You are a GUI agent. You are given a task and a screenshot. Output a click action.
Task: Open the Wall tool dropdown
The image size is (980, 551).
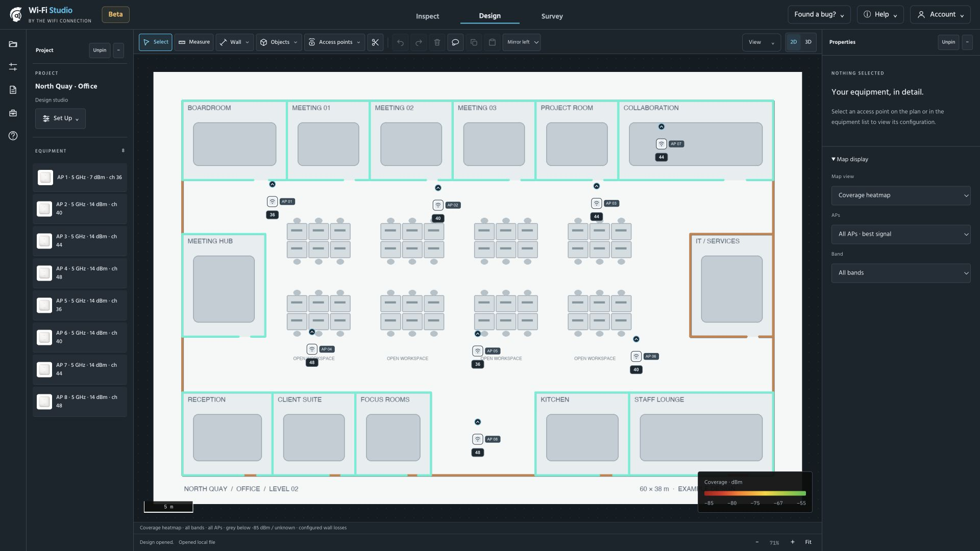[x=235, y=42]
